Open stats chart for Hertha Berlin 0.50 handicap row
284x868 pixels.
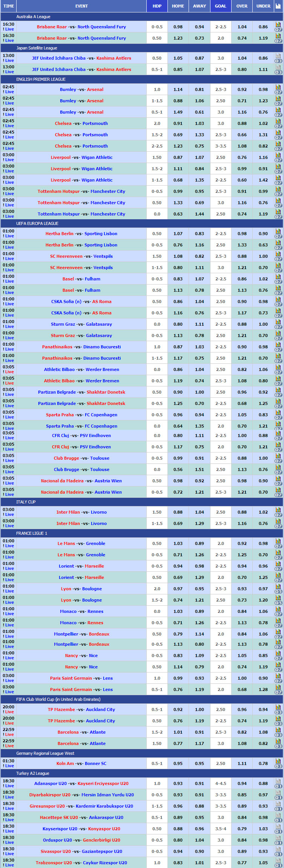[x=278, y=231]
